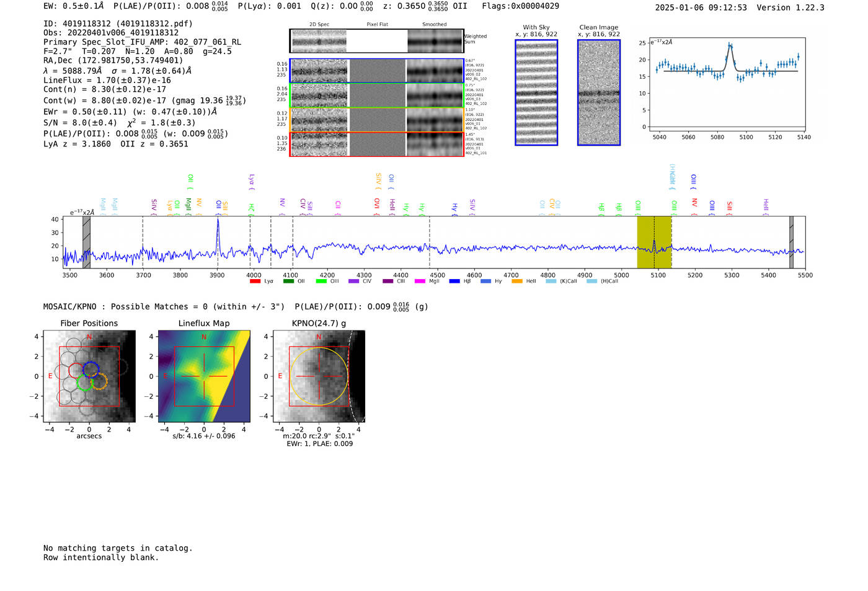Click the EW: 0.5±0.1Å header value
Viewport: 868px width, 591px height.
[x=73, y=6]
